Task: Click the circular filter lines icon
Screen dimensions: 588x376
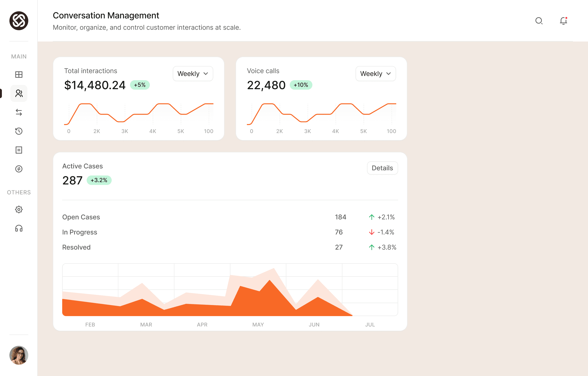Action: [x=19, y=169]
